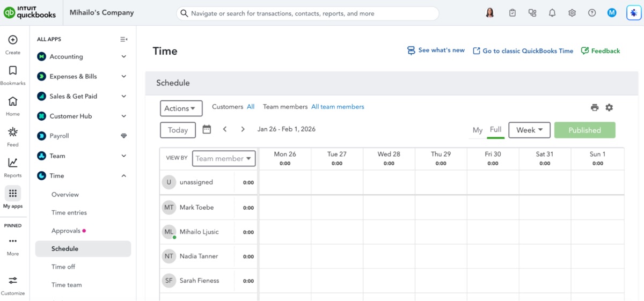Open Approvals page

pos(66,231)
